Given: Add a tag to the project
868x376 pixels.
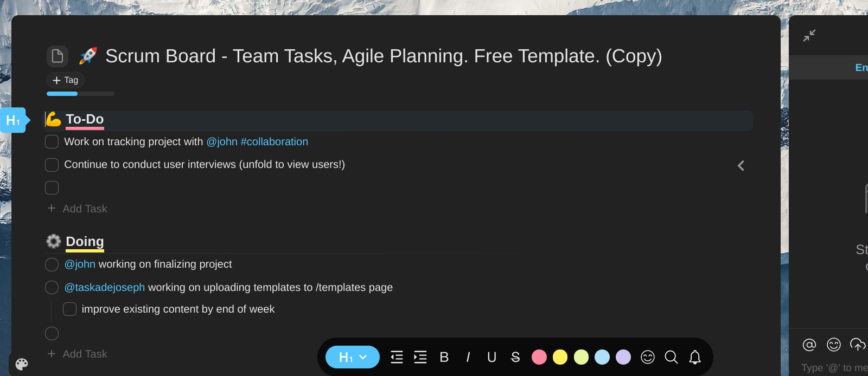Looking at the screenshot, I should coord(66,80).
